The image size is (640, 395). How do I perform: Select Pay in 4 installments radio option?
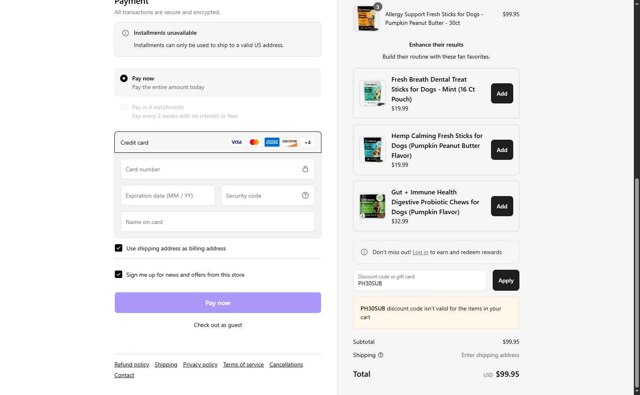click(x=124, y=107)
